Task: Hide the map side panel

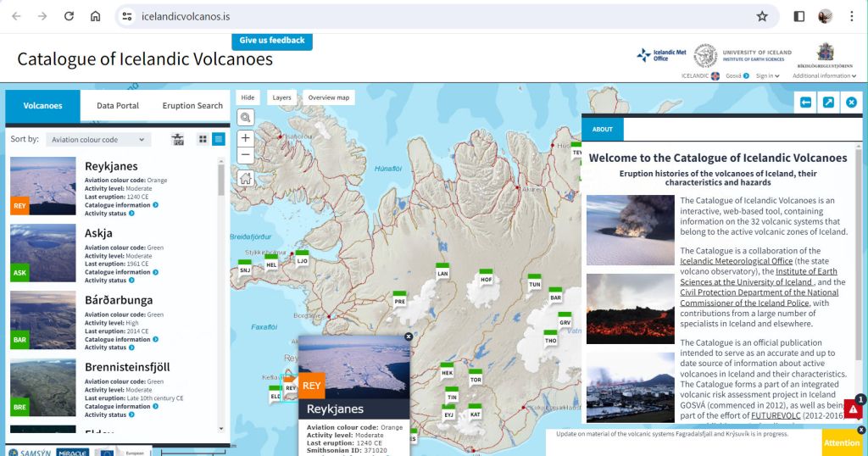Action: point(247,97)
